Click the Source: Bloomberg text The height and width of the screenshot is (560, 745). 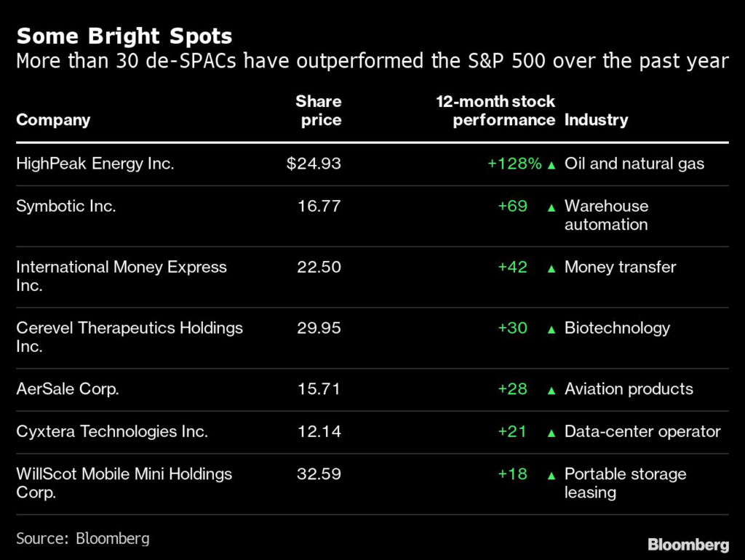83,539
